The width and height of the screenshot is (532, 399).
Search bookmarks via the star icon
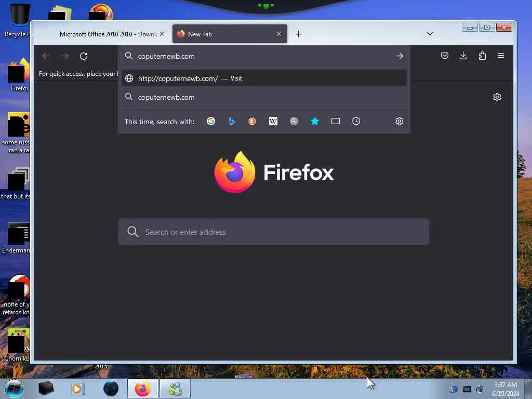click(x=315, y=121)
